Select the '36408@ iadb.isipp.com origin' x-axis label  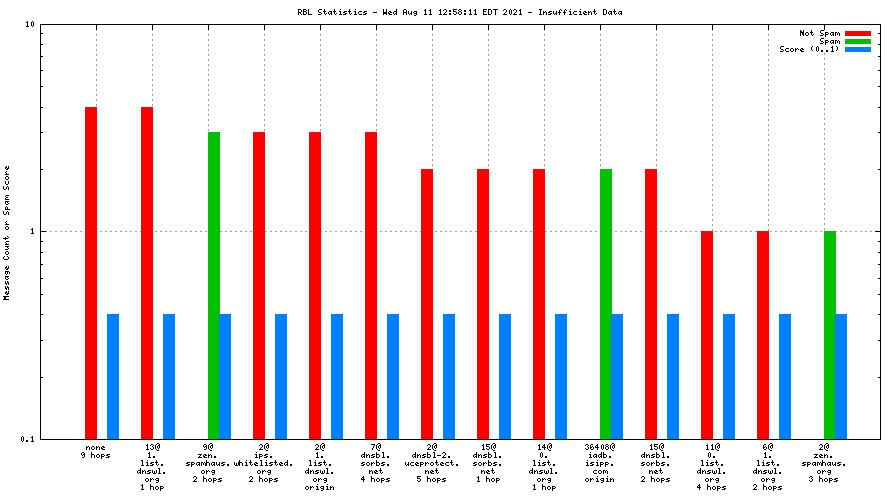600,463
